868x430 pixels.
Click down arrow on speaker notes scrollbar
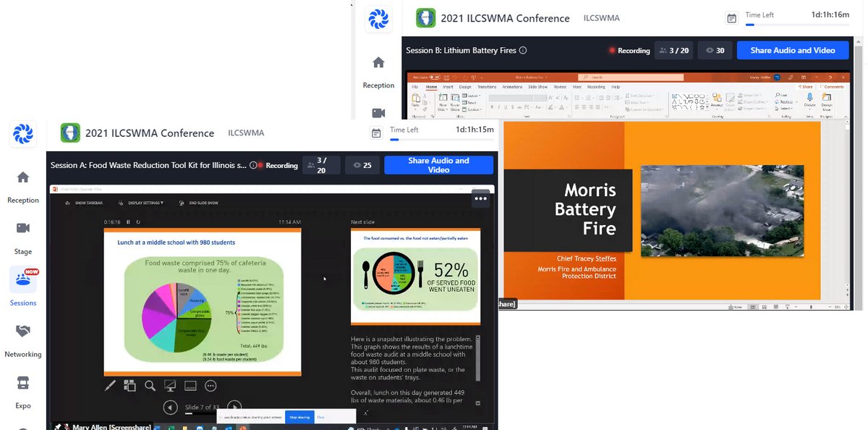477,402
